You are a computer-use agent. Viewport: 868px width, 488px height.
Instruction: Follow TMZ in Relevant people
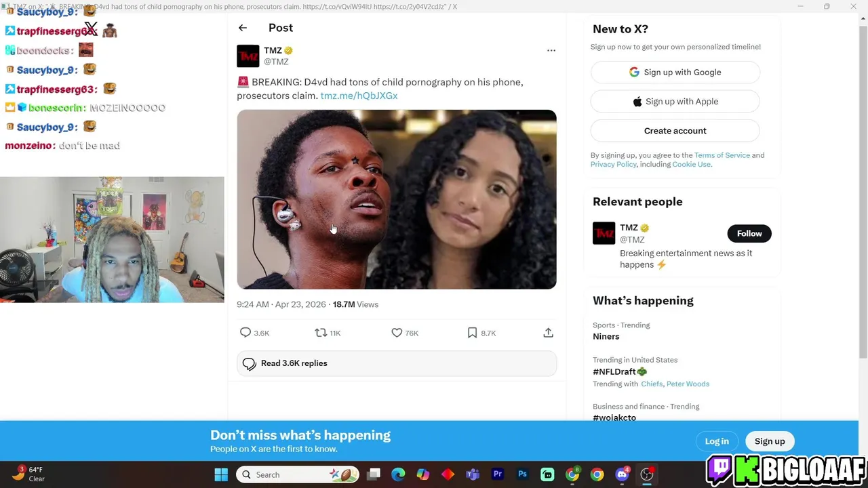pyautogui.click(x=749, y=233)
